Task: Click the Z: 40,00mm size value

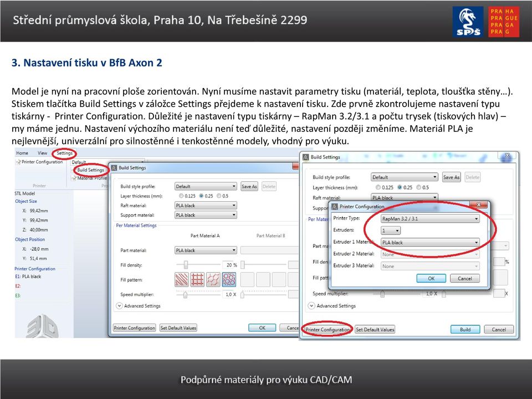Action: (x=35, y=229)
